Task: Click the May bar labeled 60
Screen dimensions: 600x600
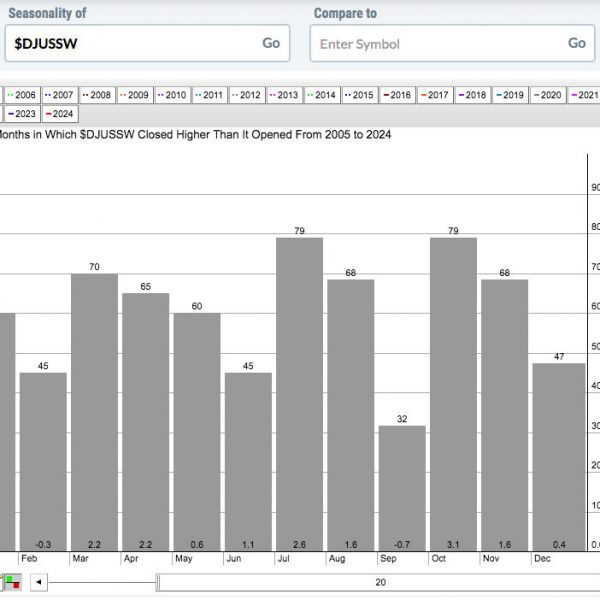Action: 197,432
